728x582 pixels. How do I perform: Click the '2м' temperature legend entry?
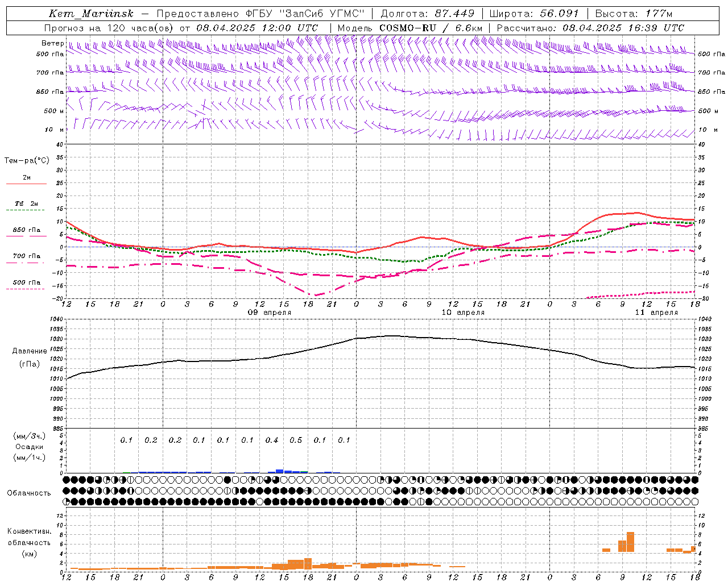pos(27,178)
